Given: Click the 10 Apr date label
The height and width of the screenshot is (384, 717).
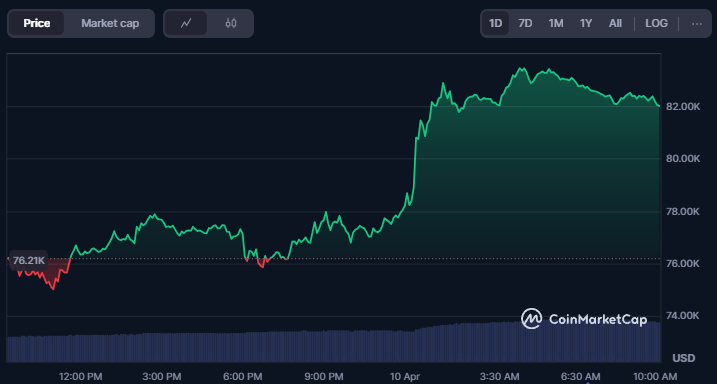Looking at the screenshot, I should click(405, 377).
